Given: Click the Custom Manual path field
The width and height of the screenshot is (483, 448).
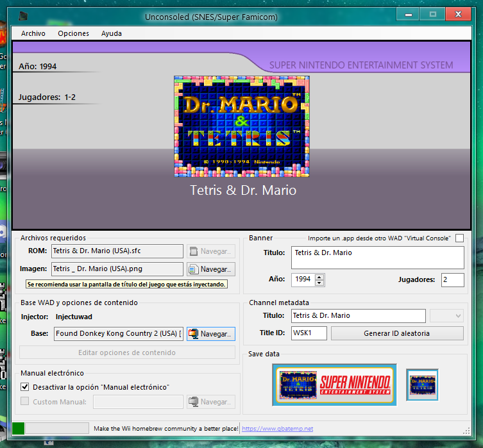Looking at the screenshot, I should (139, 402).
